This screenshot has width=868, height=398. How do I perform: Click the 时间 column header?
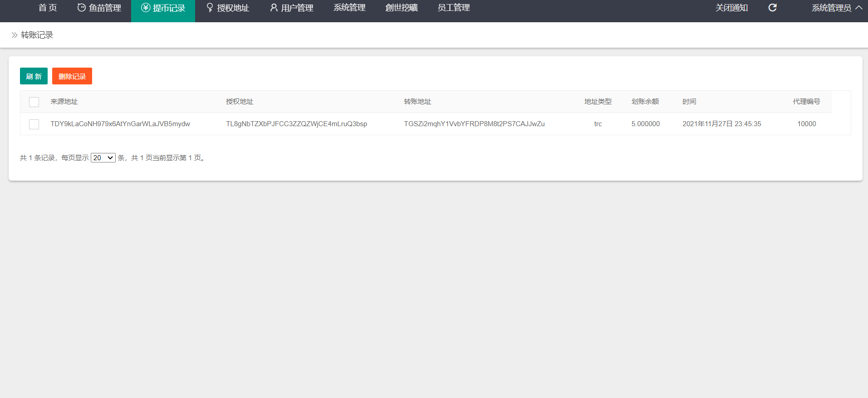[689, 102]
